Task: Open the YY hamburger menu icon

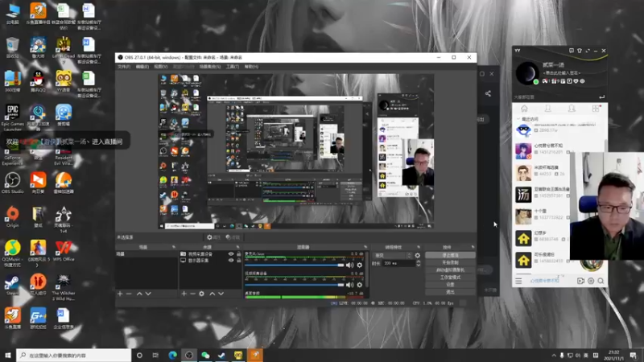Action: click(x=518, y=281)
